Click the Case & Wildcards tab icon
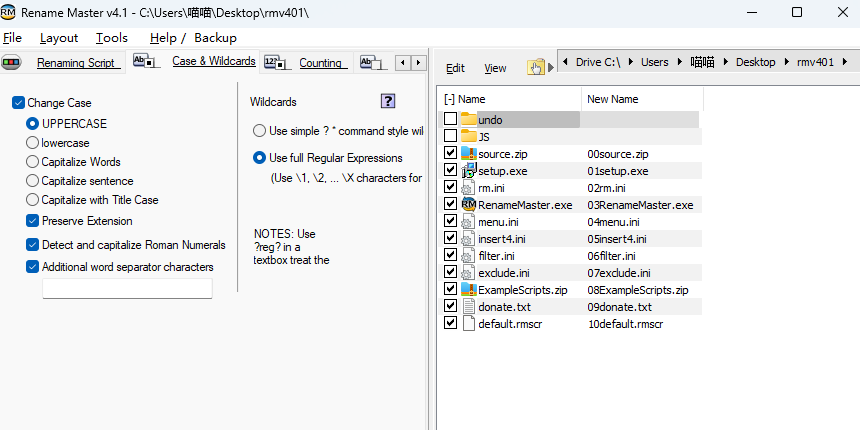 (144, 62)
